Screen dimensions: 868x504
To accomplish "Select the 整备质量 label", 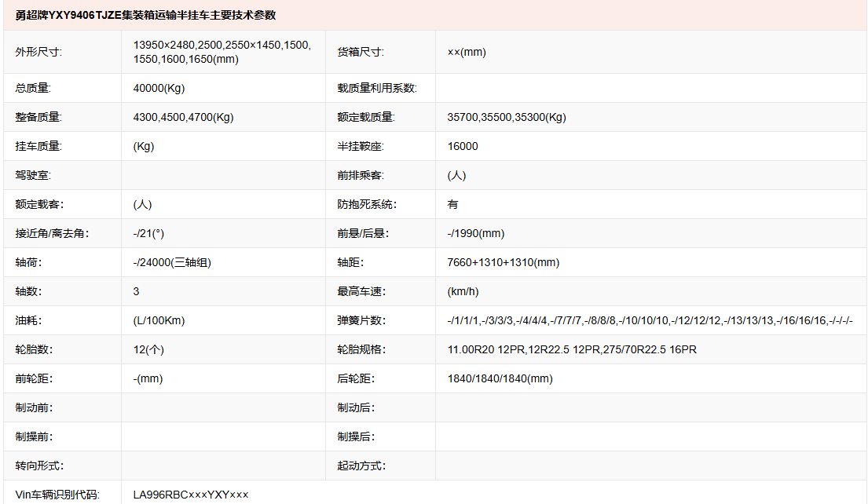I will pyautogui.click(x=38, y=117).
